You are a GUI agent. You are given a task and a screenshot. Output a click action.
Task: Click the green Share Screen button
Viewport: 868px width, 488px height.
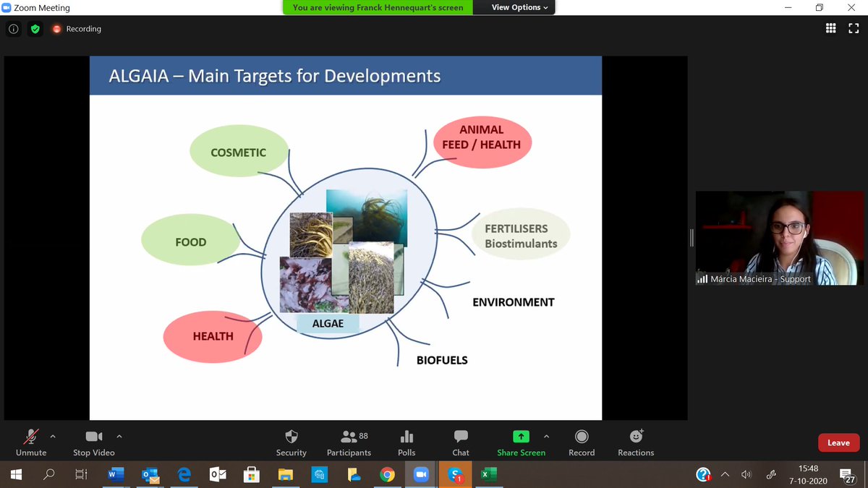(x=521, y=442)
